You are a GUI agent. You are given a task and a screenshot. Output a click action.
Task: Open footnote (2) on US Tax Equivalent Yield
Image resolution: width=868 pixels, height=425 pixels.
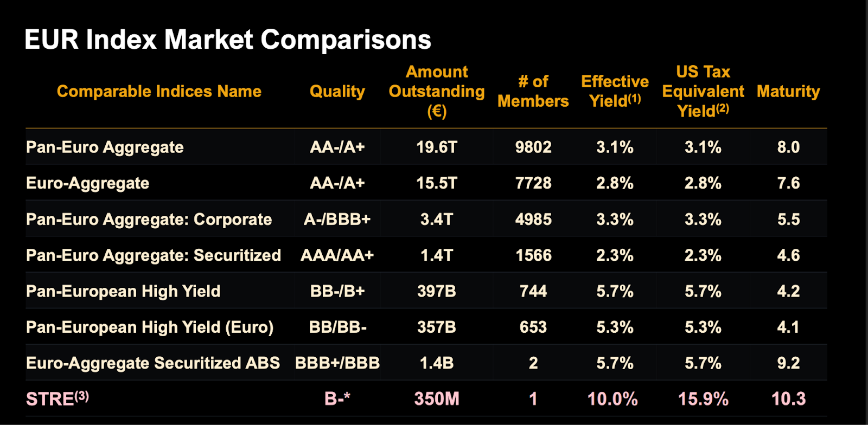coord(723,108)
